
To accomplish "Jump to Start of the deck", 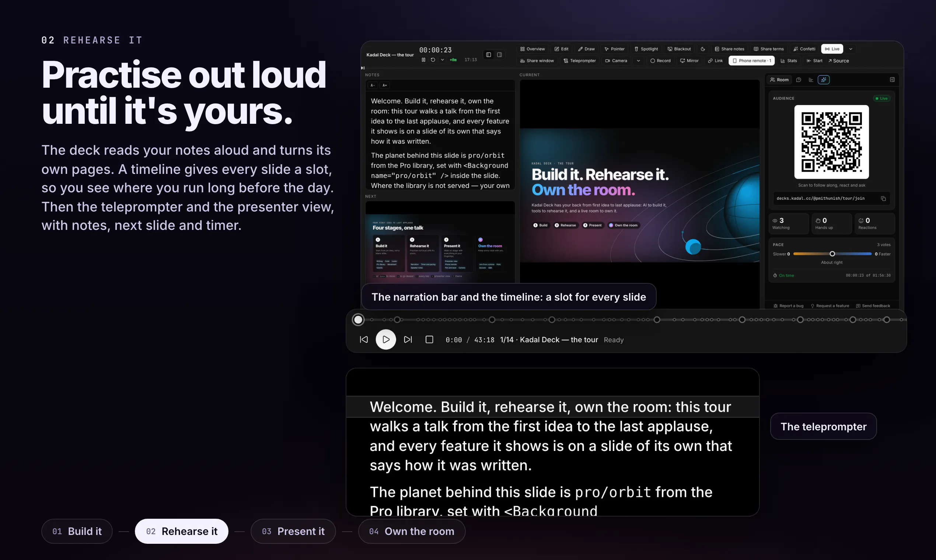I will pyautogui.click(x=814, y=61).
